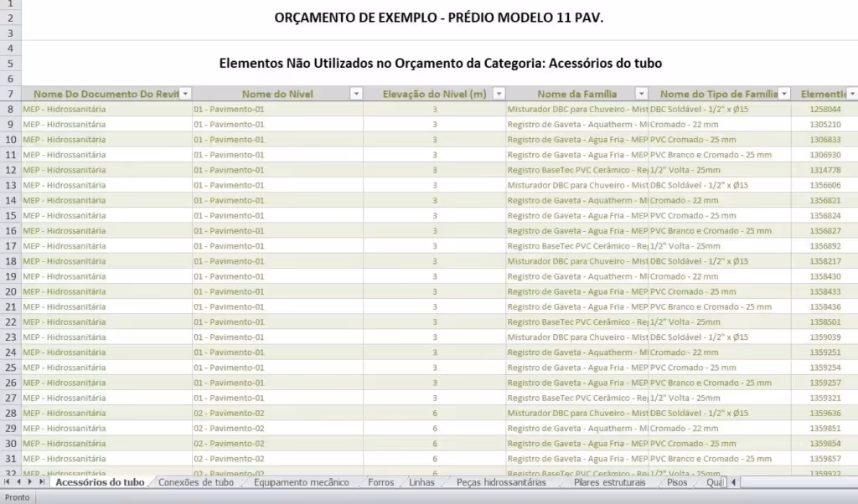Select cell with element ID 1356892

[824, 246]
